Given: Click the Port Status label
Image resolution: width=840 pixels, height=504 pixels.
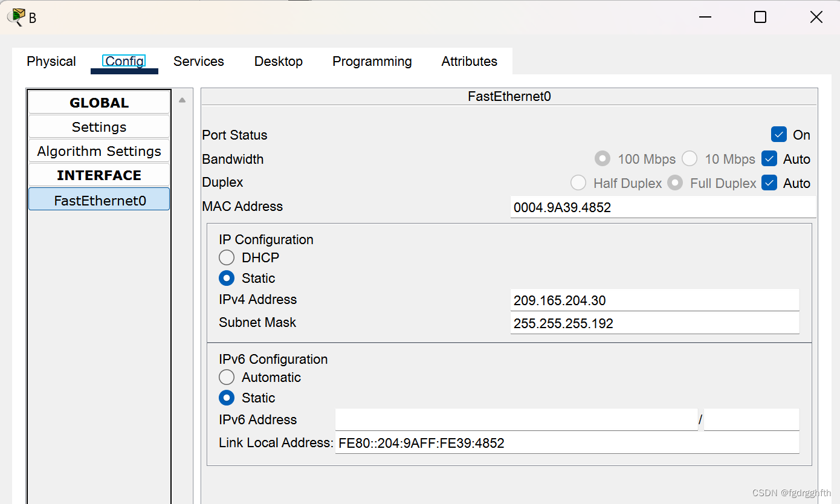Looking at the screenshot, I should pyautogui.click(x=234, y=135).
